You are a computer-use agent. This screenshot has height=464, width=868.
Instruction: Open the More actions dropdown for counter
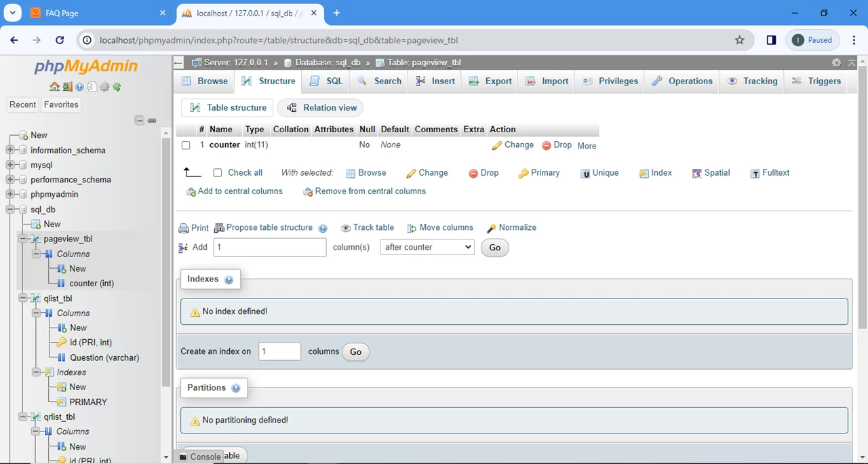587,146
